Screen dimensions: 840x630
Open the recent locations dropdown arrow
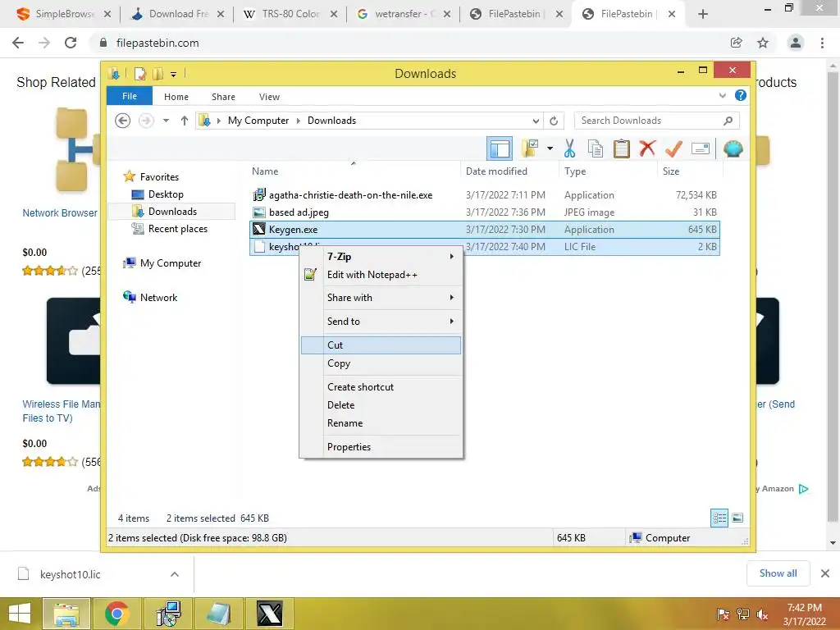click(x=166, y=121)
